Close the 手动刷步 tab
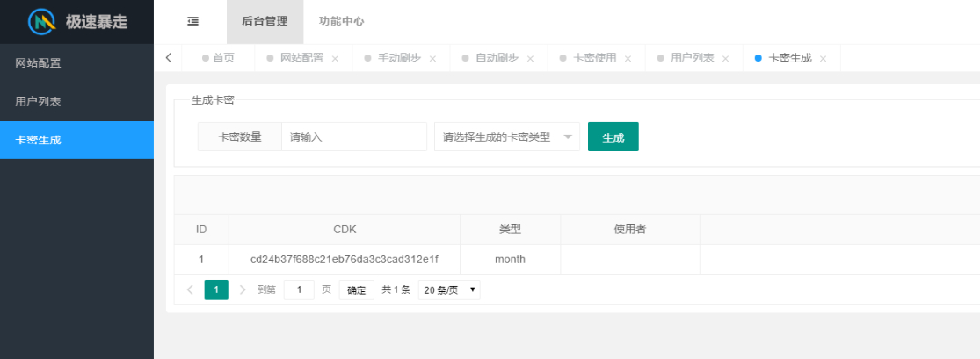The height and width of the screenshot is (359, 980). click(x=432, y=59)
